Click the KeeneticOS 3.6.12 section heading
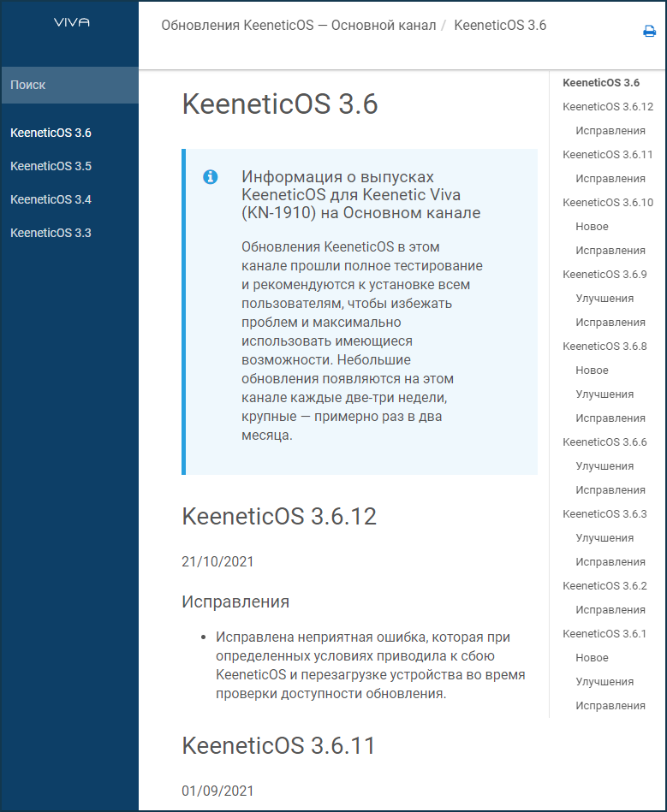 (279, 516)
